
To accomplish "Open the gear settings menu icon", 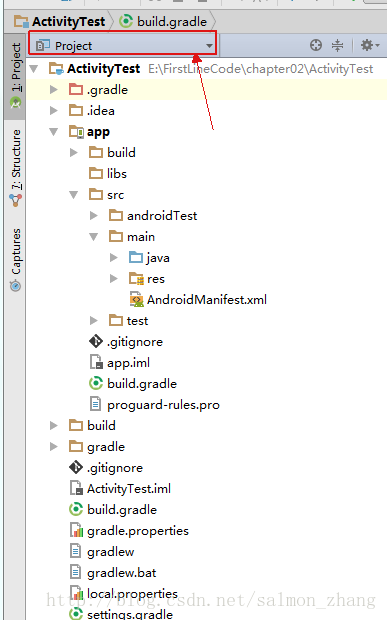I will tap(370, 45).
